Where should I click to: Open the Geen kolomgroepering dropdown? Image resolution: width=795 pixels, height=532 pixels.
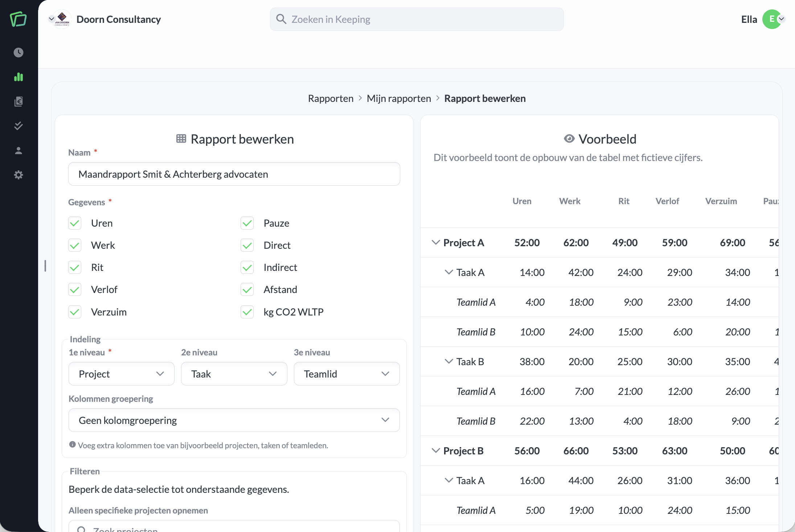(234, 420)
